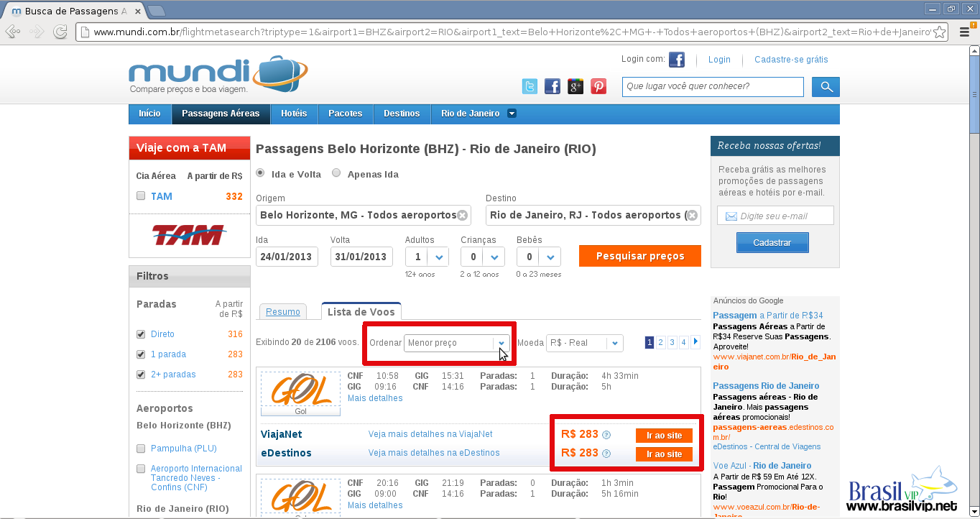Open Hotéis in navigation bar
The height and width of the screenshot is (519, 980).
pyautogui.click(x=294, y=114)
